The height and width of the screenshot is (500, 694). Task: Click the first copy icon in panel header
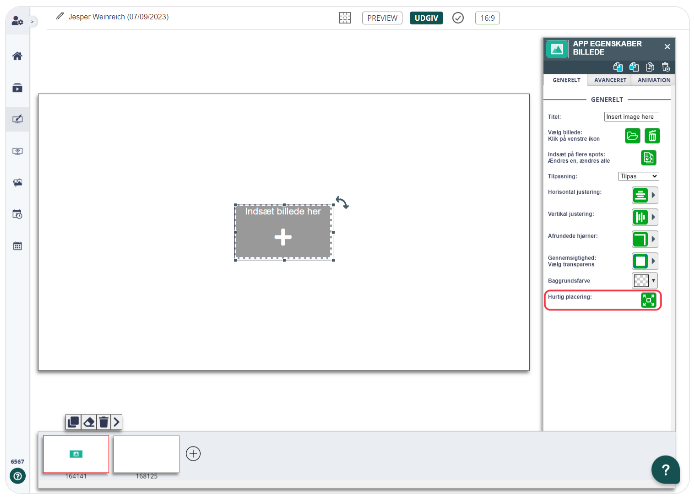tap(617, 67)
